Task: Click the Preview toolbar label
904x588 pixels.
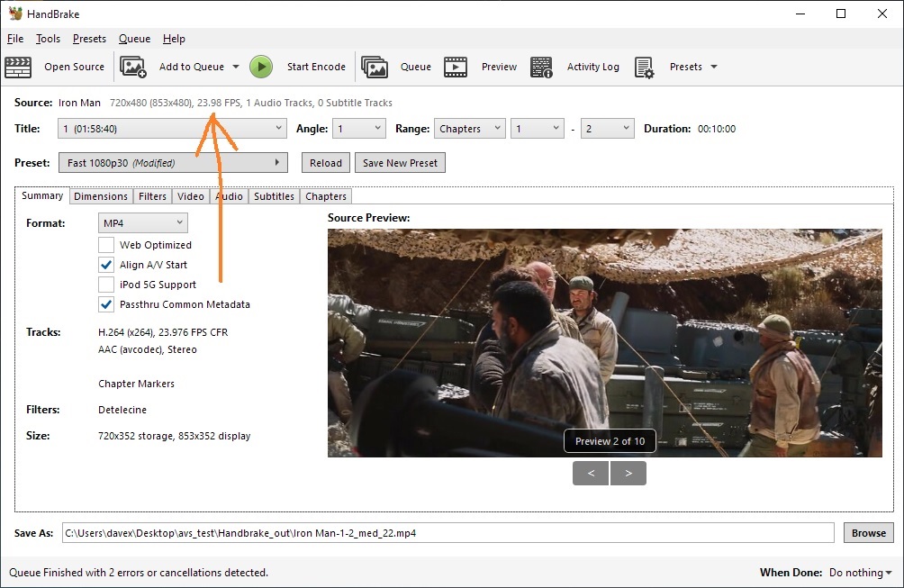Action: pos(500,67)
